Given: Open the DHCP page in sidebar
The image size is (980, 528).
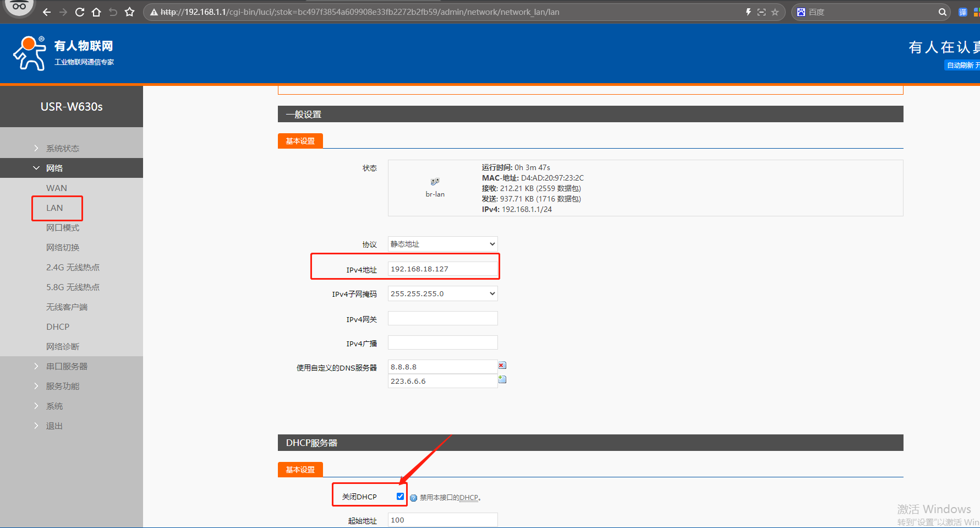Looking at the screenshot, I should point(58,326).
